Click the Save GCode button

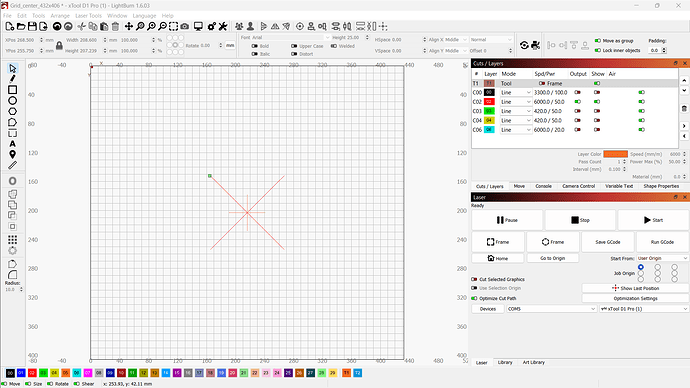coord(608,242)
